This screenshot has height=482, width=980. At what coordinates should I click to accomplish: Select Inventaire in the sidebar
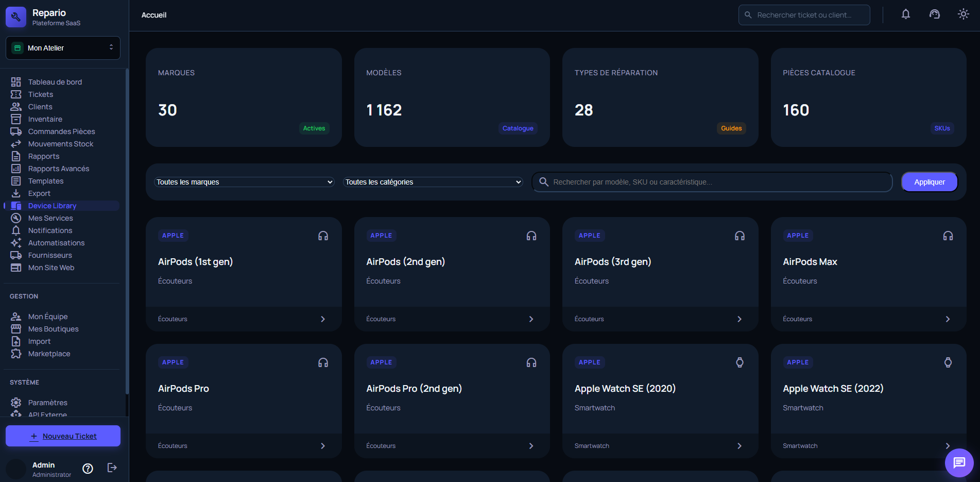[x=45, y=119]
